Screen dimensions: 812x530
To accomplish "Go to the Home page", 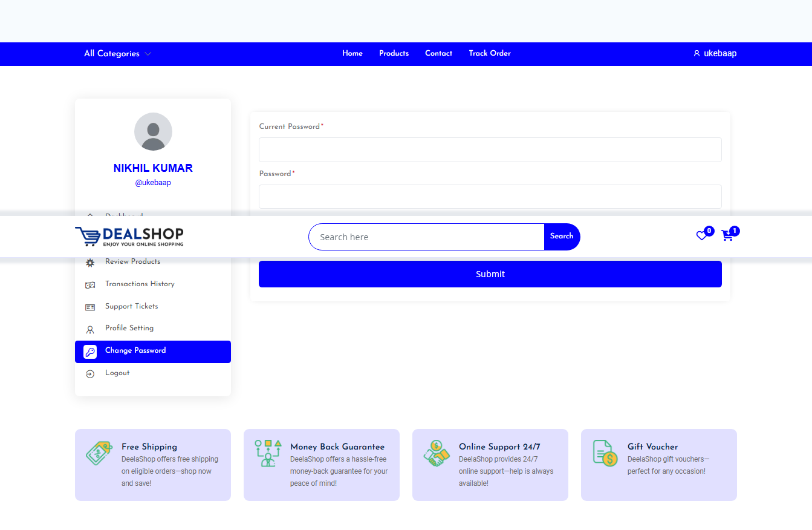I will (352, 53).
